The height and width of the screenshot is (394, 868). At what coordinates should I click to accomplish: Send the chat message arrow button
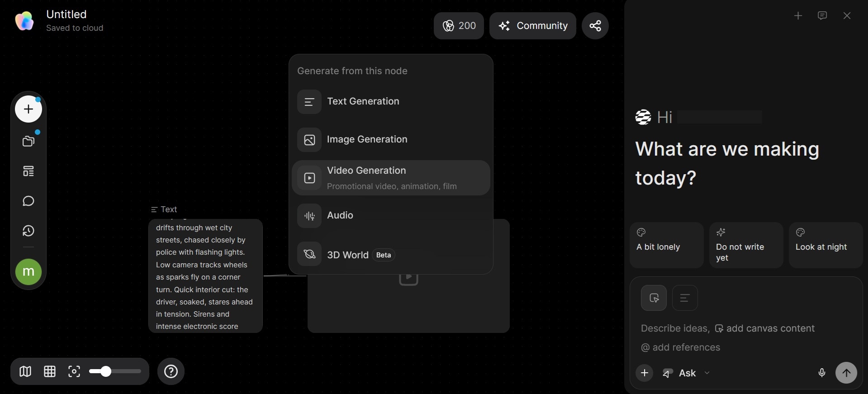point(846,373)
